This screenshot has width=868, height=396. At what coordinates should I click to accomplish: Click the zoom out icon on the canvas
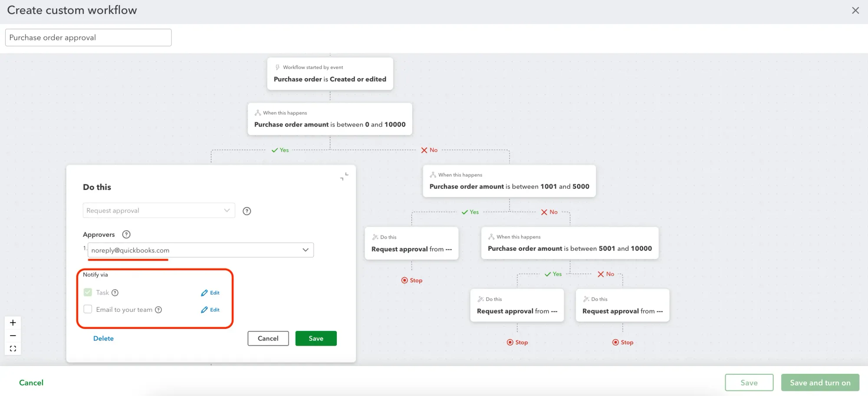[13, 335]
